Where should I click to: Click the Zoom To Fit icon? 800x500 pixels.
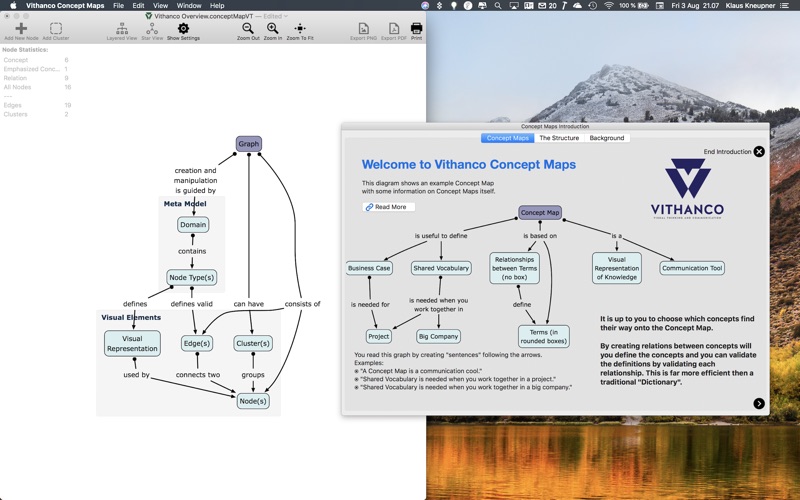click(x=300, y=29)
